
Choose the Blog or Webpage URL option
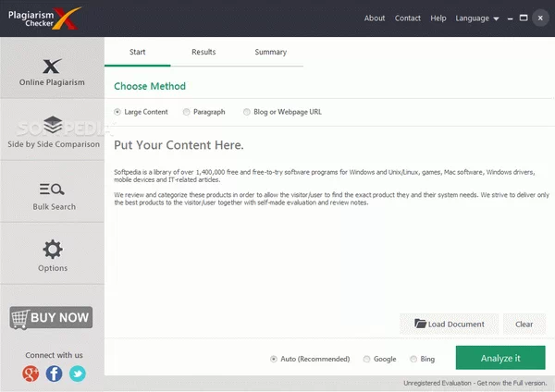tap(246, 112)
